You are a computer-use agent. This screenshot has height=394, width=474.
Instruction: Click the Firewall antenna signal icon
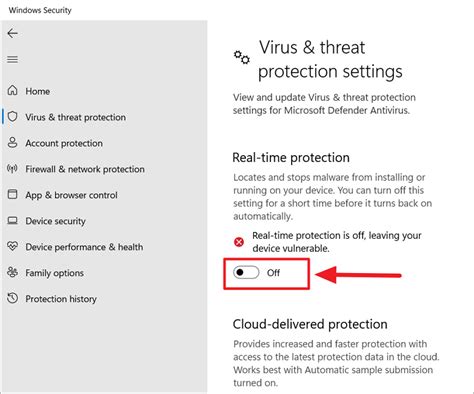pos(13,169)
